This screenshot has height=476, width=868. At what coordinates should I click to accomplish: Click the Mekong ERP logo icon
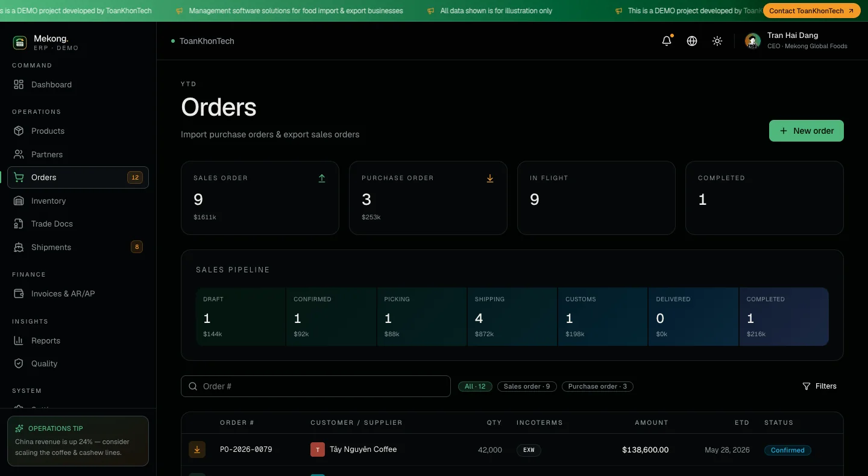20,42
